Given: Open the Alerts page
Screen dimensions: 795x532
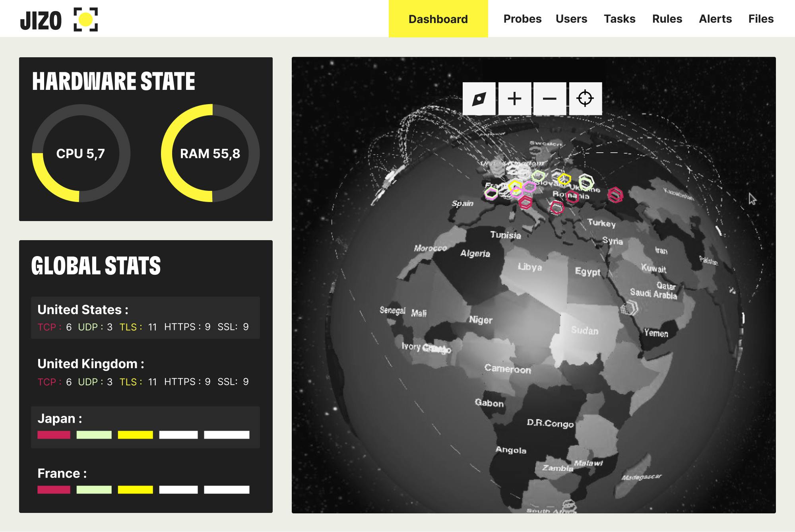Looking at the screenshot, I should pyautogui.click(x=715, y=19).
